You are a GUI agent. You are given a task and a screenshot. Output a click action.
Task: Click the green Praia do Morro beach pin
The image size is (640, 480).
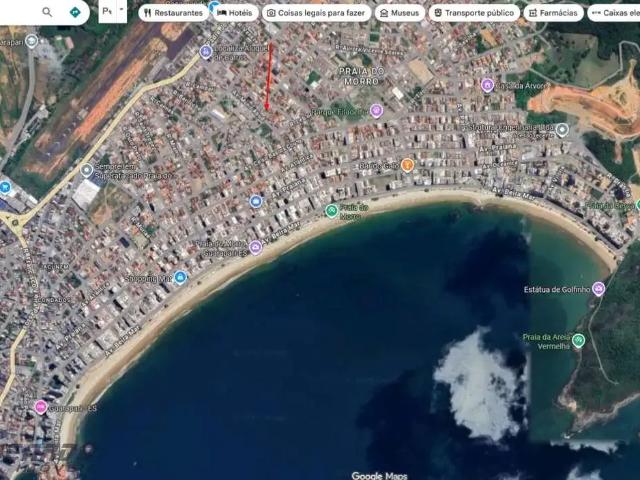click(331, 211)
